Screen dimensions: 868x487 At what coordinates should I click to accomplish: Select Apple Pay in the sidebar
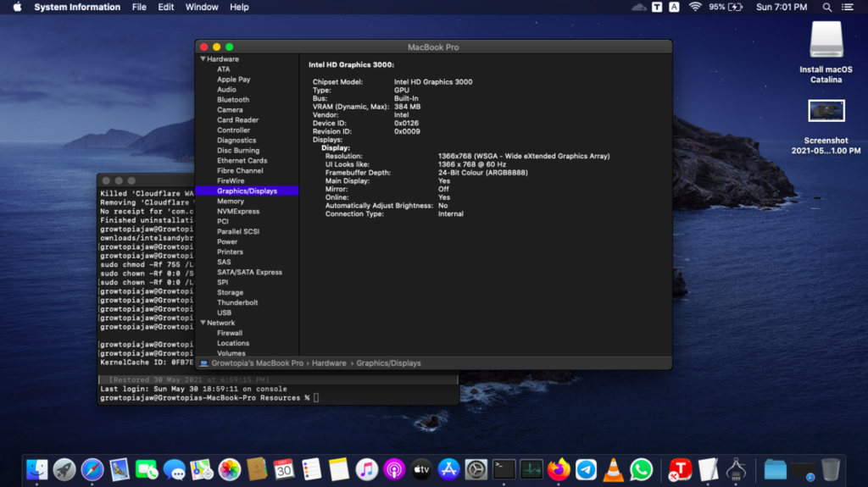coord(234,79)
